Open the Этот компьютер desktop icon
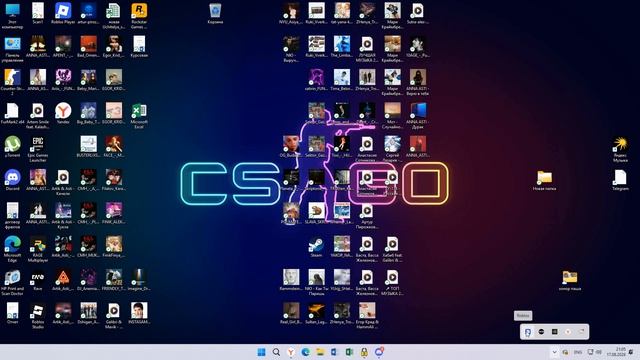The width and height of the screenshot is (640, 360). tap(12, 16)
